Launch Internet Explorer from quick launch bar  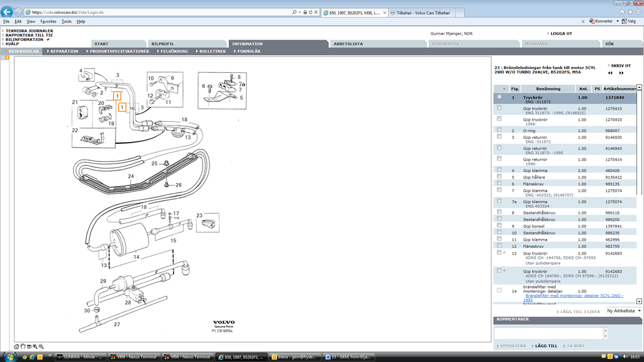pyautogui.click(x=32, y=357)
